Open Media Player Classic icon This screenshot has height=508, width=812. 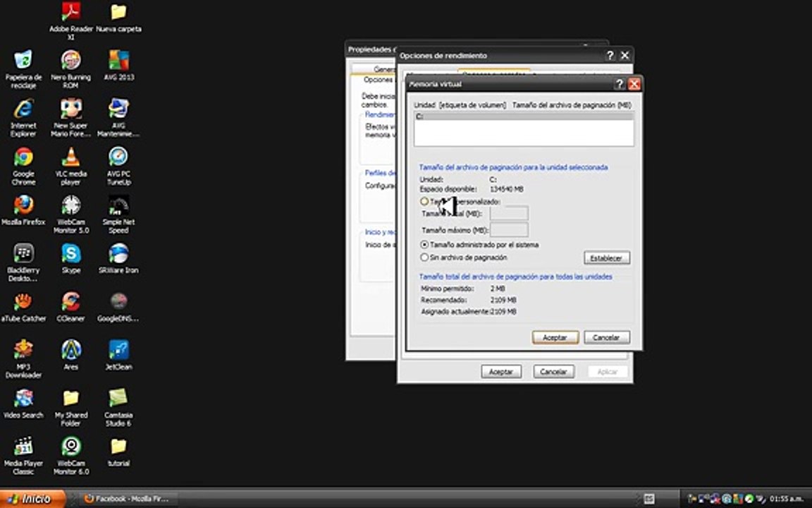click(x=23, y=445)
